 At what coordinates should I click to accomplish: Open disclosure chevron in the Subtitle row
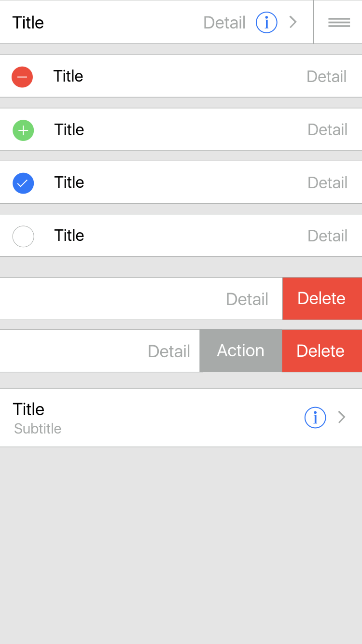[x=342, y=417]
